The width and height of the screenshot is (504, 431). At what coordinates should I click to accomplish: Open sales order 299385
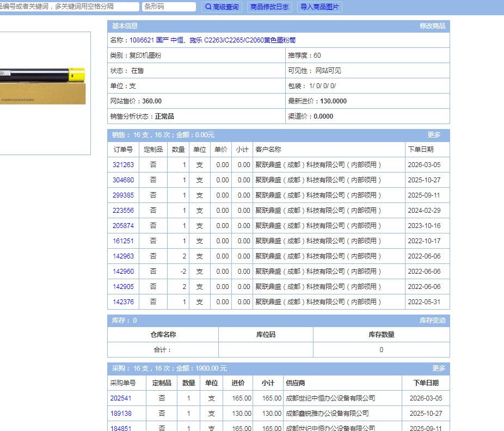tap(123, 195)
